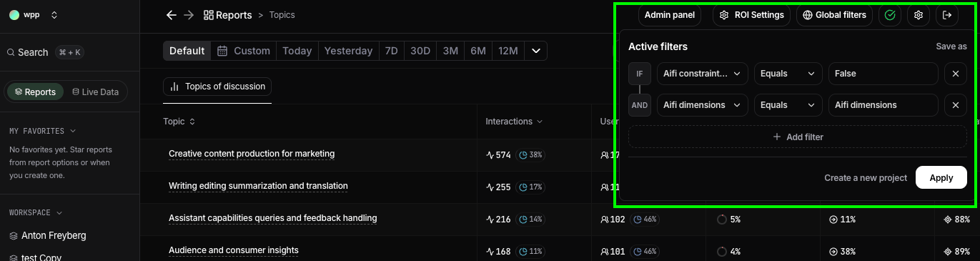Click the green checkmark status icon
Screen dimensions: 980x261
(x=890, y=15)
